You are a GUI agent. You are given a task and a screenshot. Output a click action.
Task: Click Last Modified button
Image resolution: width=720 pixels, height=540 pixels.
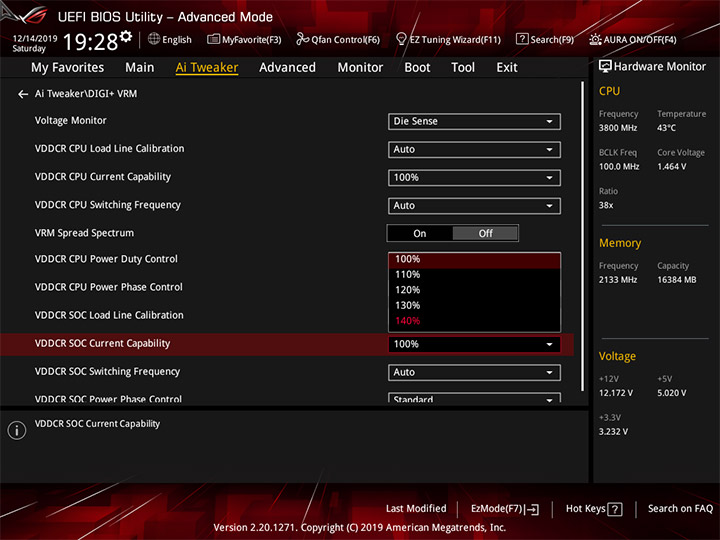click(x=416, y=509)
